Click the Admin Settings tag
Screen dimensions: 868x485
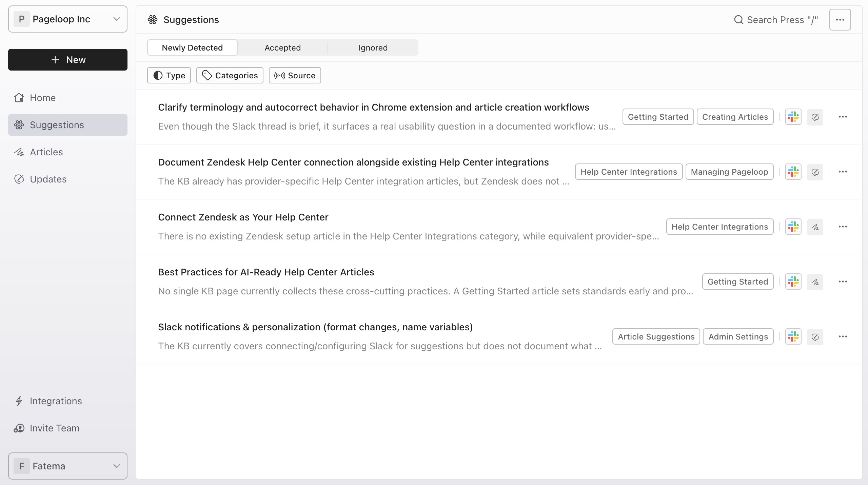pyautogui.click(x=738, y=336)
